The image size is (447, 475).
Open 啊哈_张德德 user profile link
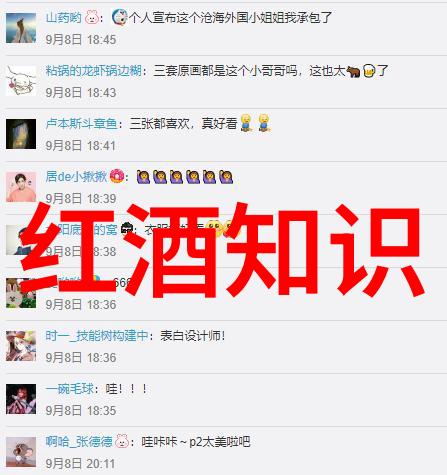coord(79,441)
